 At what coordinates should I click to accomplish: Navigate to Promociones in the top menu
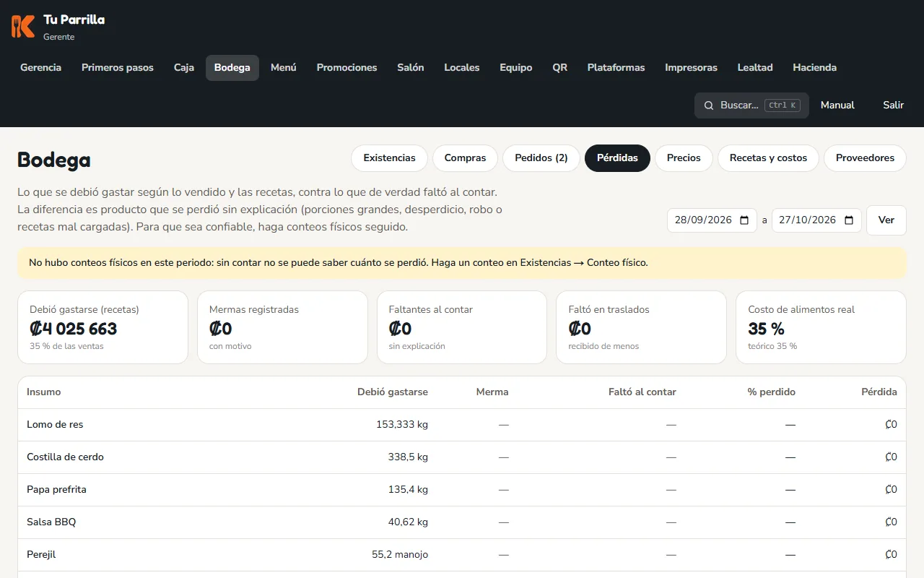click(x=346, y=68)
